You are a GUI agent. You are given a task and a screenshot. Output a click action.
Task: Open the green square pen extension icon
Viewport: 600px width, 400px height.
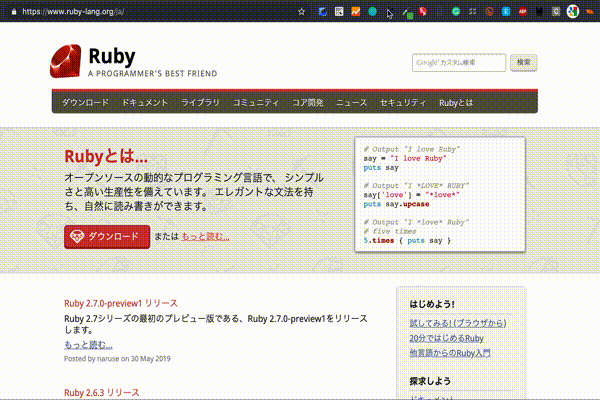click(x=408, y=14)
